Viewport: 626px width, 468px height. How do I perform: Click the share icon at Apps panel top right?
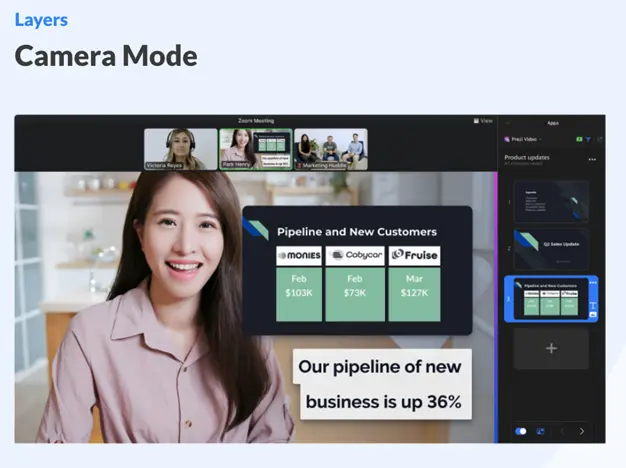600,140
